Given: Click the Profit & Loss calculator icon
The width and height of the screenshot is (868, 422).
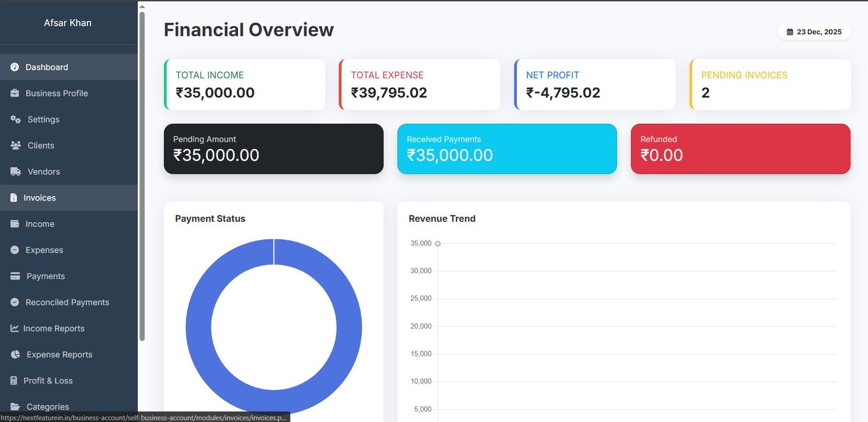Looking at the screenshot, I should 14,380.
